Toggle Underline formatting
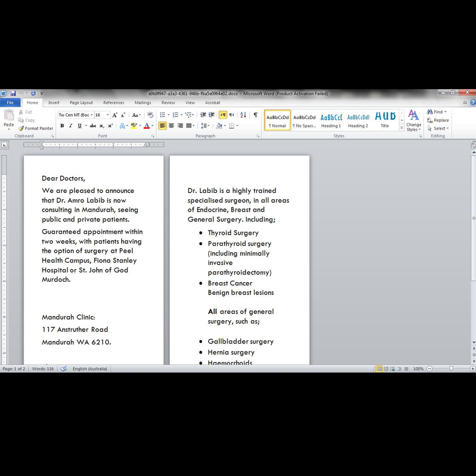Image resolution: width=476 pixels, height=476 pixels. pos(79,126)
